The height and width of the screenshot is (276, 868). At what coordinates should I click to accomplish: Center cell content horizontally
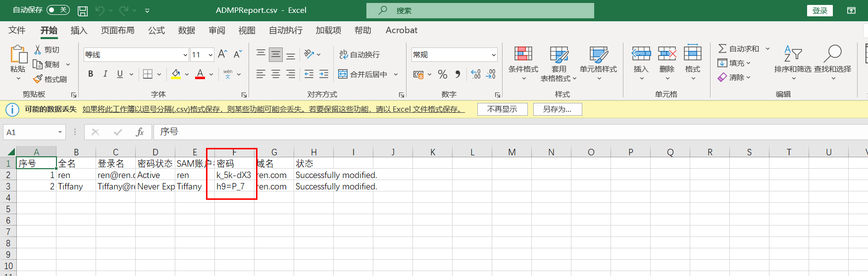coord(276,74)
